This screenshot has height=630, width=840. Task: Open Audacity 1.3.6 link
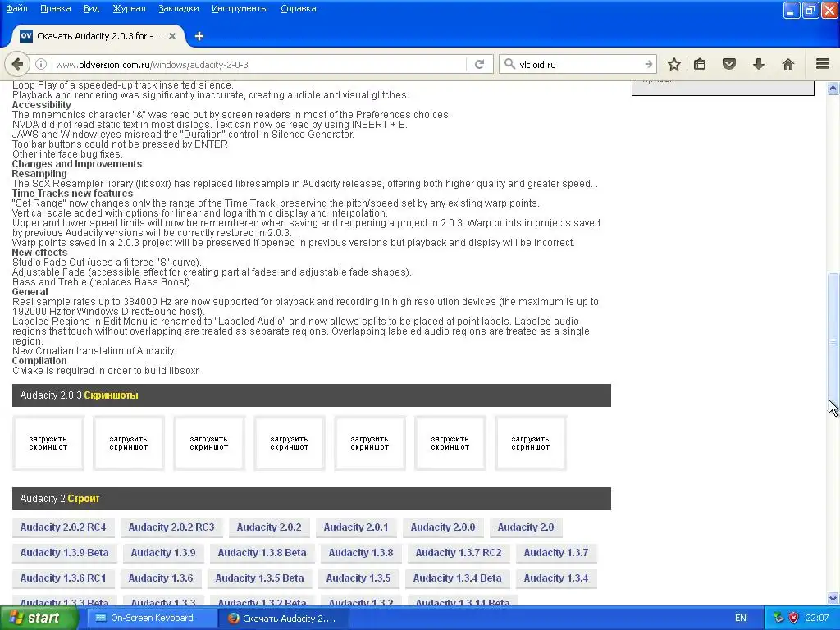(x=161, y=578)
